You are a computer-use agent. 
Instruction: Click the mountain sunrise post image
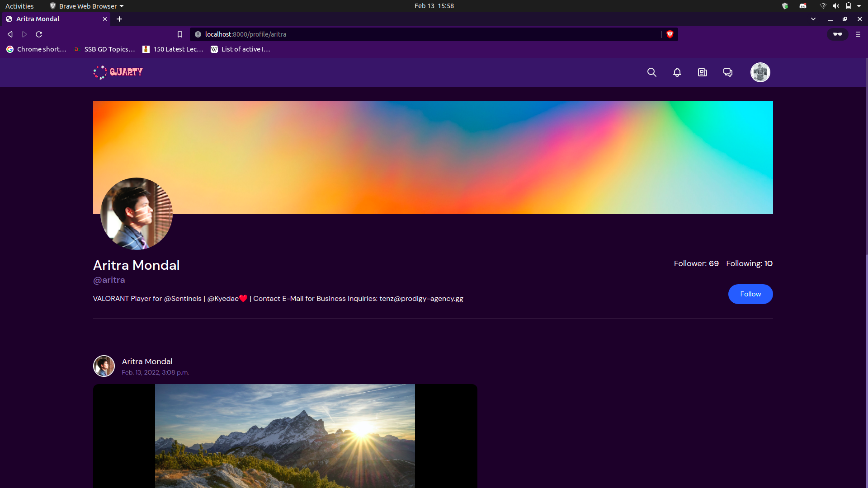click(285, 436)
